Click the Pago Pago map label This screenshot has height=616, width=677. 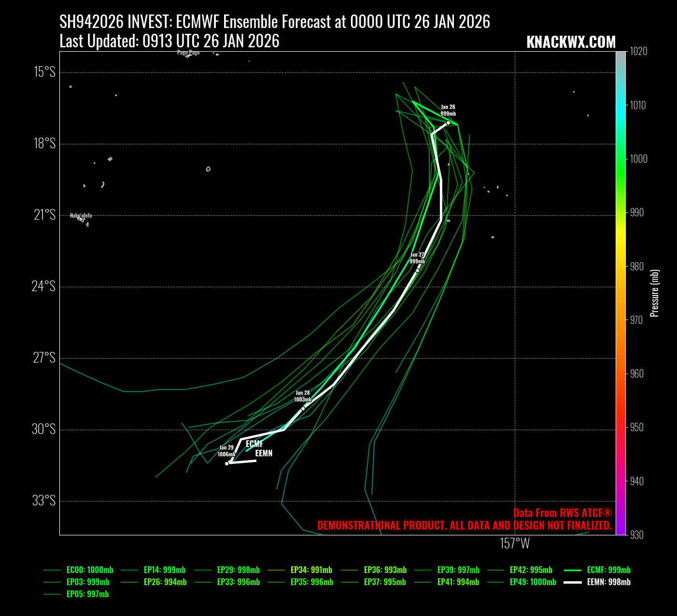tap(188, 53)
